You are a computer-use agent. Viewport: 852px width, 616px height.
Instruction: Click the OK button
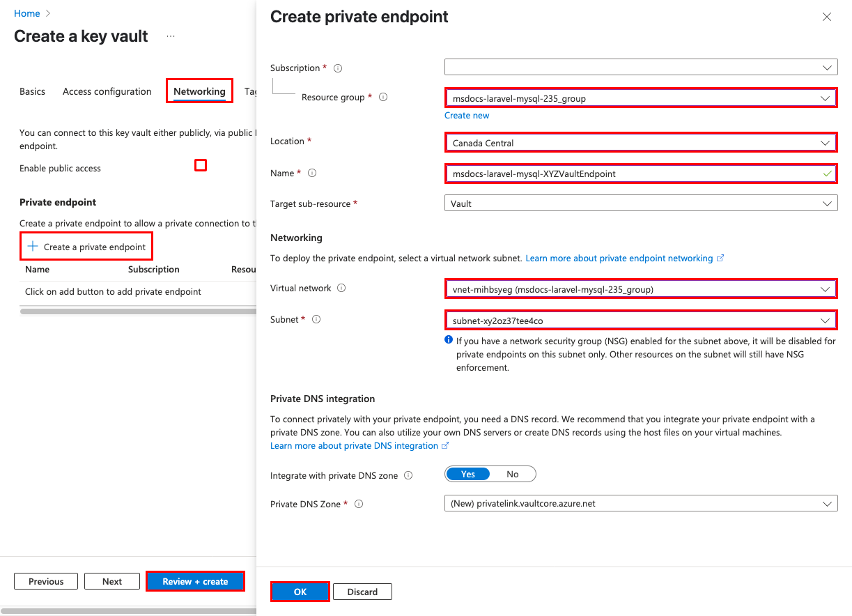[x=300, y=592]
